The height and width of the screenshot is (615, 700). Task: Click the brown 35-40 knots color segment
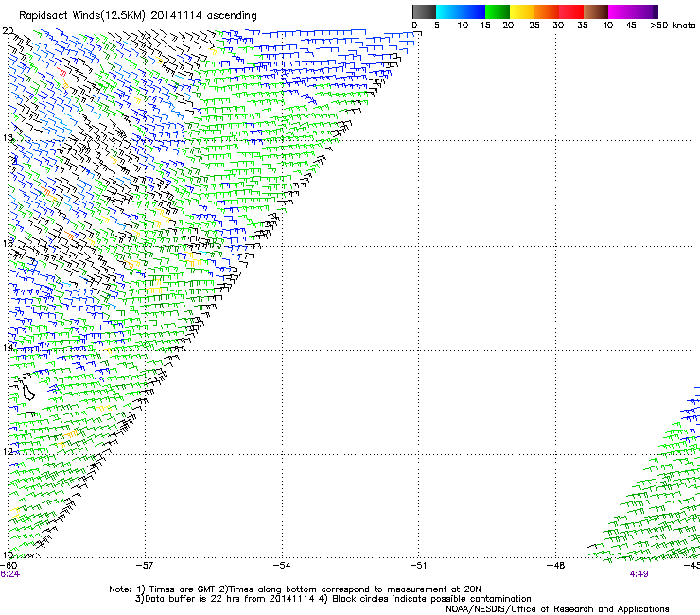coord(596,11)
